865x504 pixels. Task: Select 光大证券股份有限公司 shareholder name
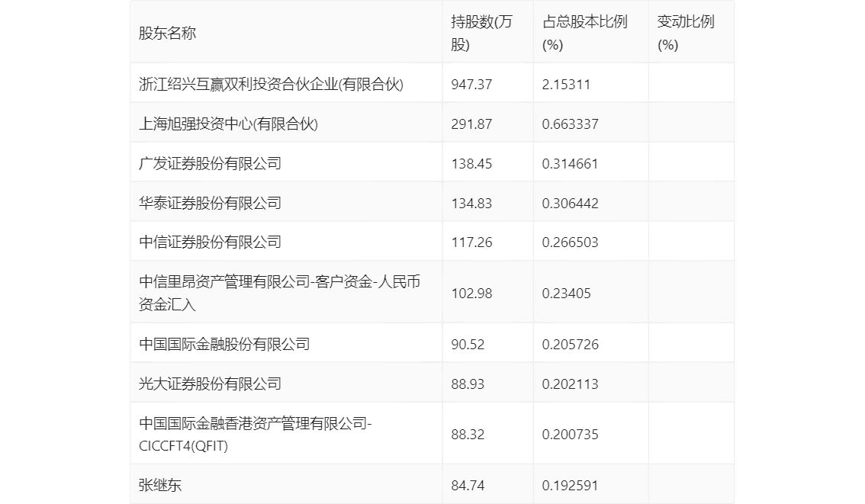[210, 384]
